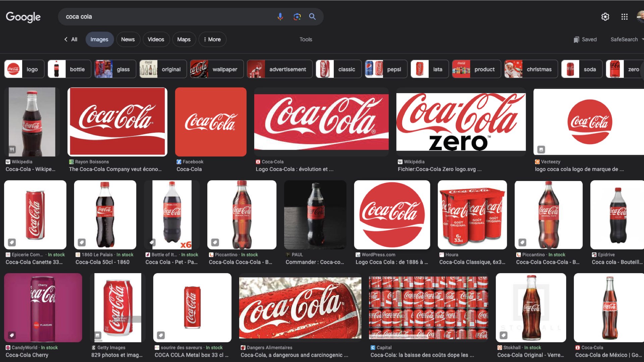The width and height of the screenshot is (644, 362).
Task: Click the Rayon Boissons favicon
Action: click(71, 162)
